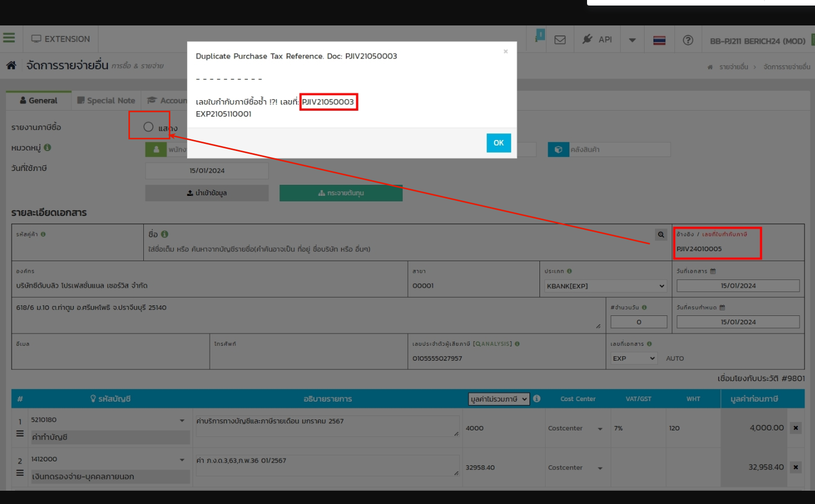815x504 pixels.
Task: Click the เชื่อมโยงกับประวัติ #9801 link
Action: 761,378
